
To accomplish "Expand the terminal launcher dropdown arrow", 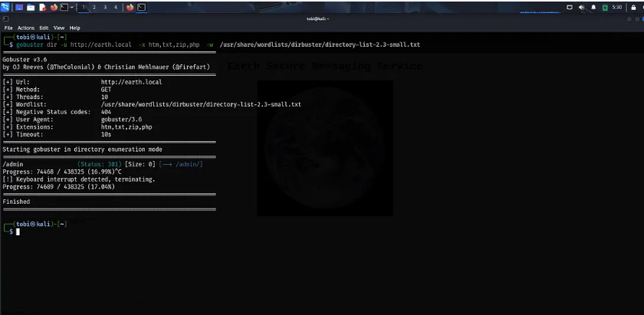I will (x=72, y=8).
